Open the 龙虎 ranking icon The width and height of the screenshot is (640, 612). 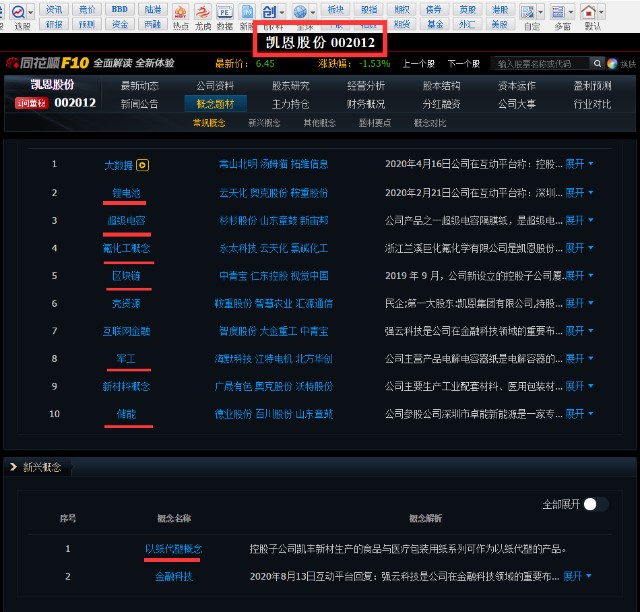coord(203,12)
